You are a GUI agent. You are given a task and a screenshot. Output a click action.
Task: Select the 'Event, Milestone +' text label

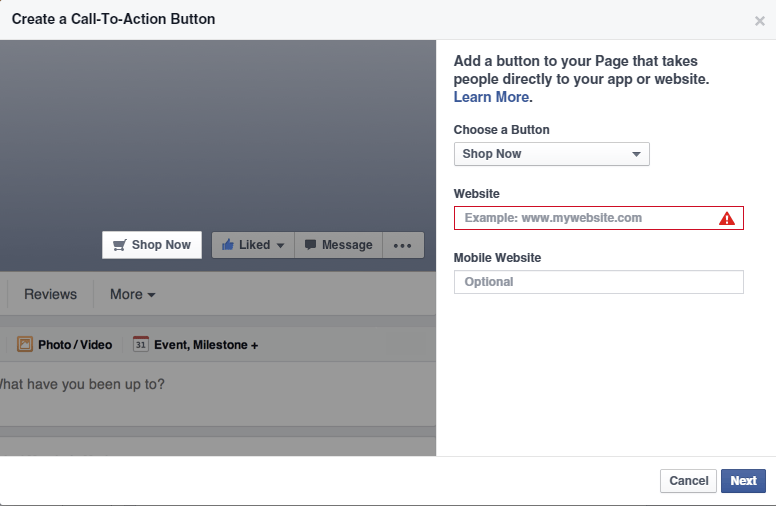206,345
